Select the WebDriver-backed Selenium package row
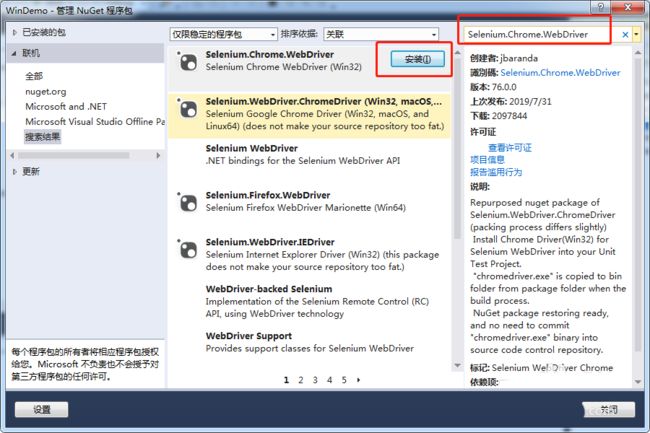 [x=309, y=302]
